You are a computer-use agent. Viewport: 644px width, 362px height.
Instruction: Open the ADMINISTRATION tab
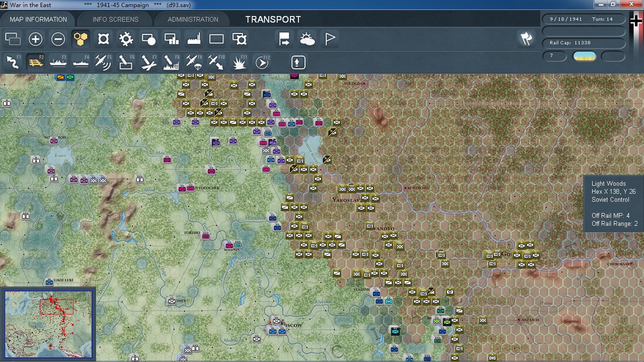click(193, 19)
